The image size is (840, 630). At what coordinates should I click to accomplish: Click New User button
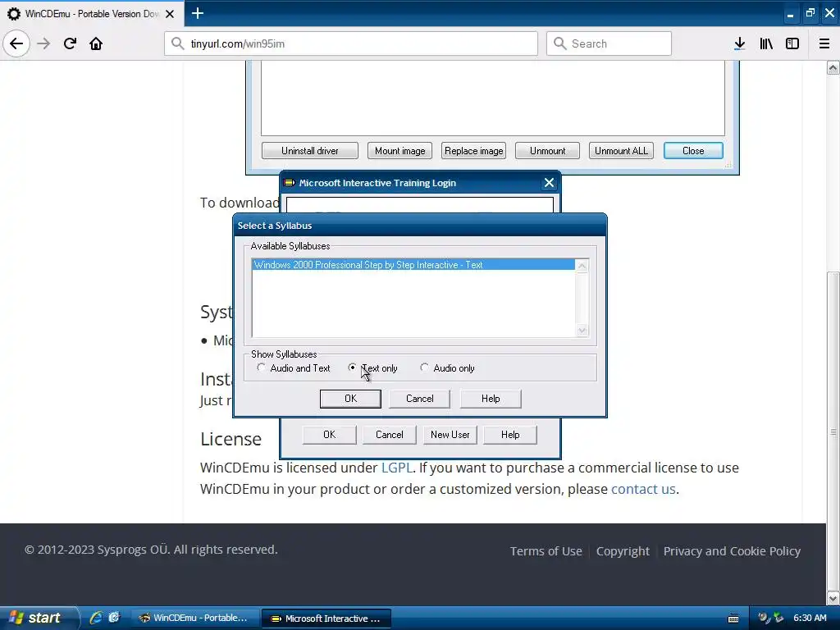450,435
